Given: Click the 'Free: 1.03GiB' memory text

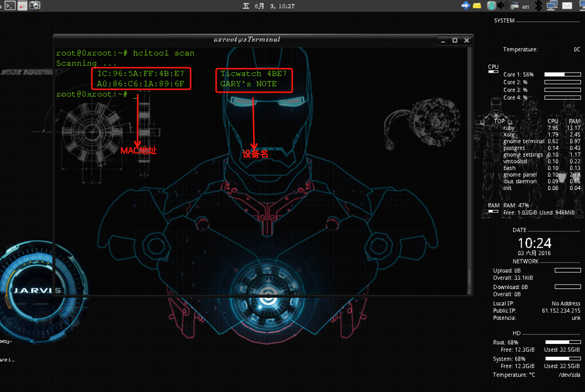Looking at the screenshot, I should click(x=520, y=213).
